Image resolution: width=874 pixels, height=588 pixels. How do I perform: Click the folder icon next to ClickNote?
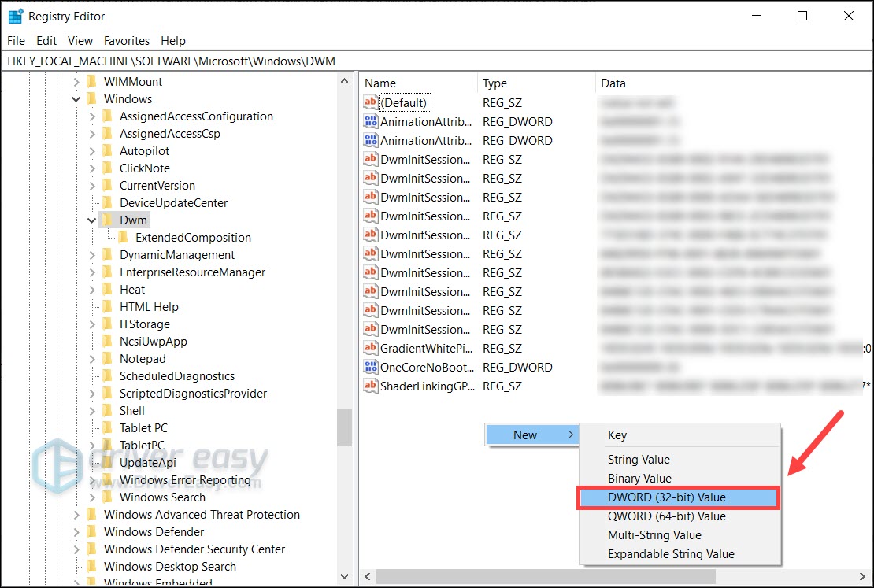(108, 168)
